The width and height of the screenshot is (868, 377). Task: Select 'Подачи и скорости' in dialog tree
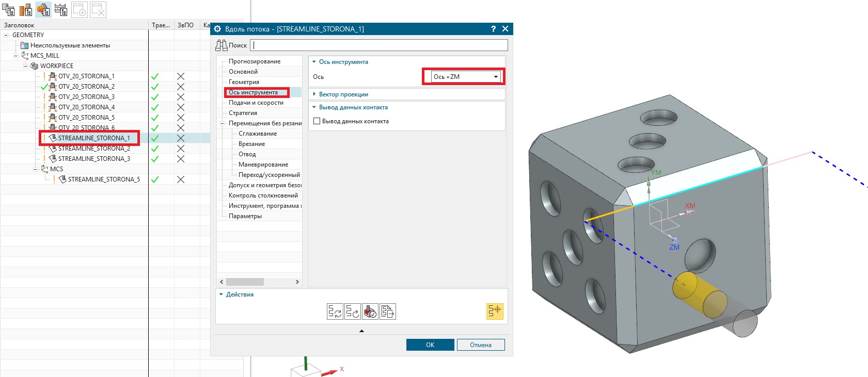point(256,103)
